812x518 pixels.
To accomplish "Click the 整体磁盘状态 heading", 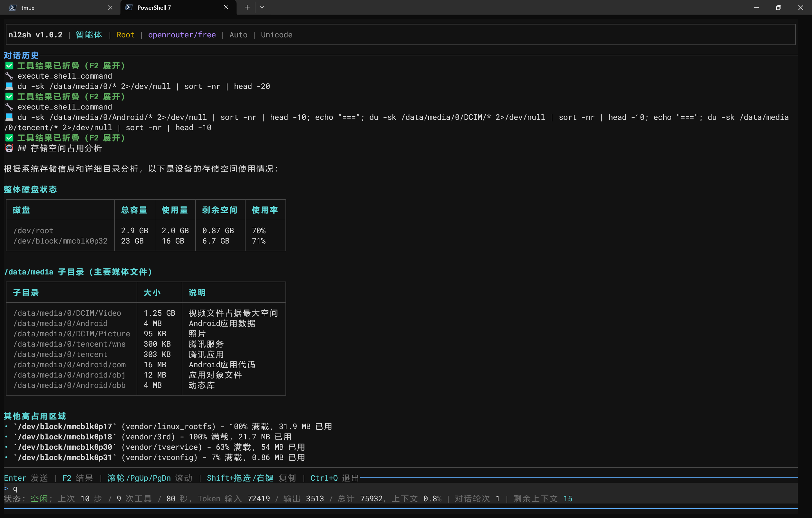I will (x=30, y=189).
